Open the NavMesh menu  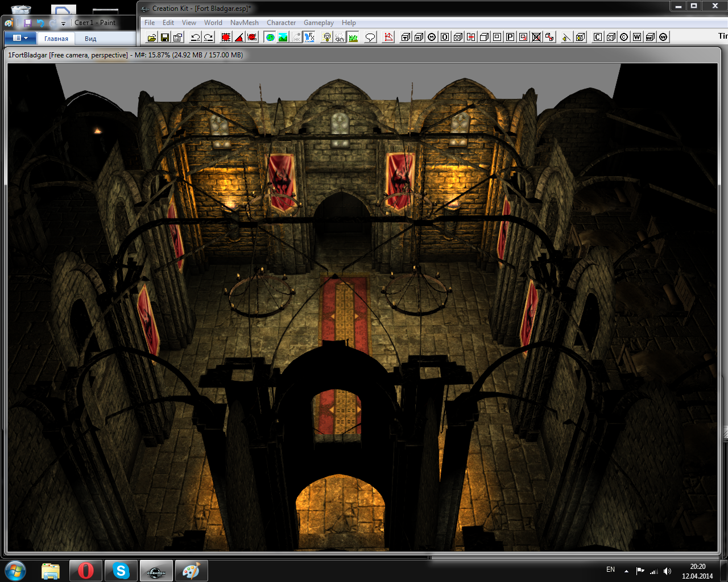244,23
